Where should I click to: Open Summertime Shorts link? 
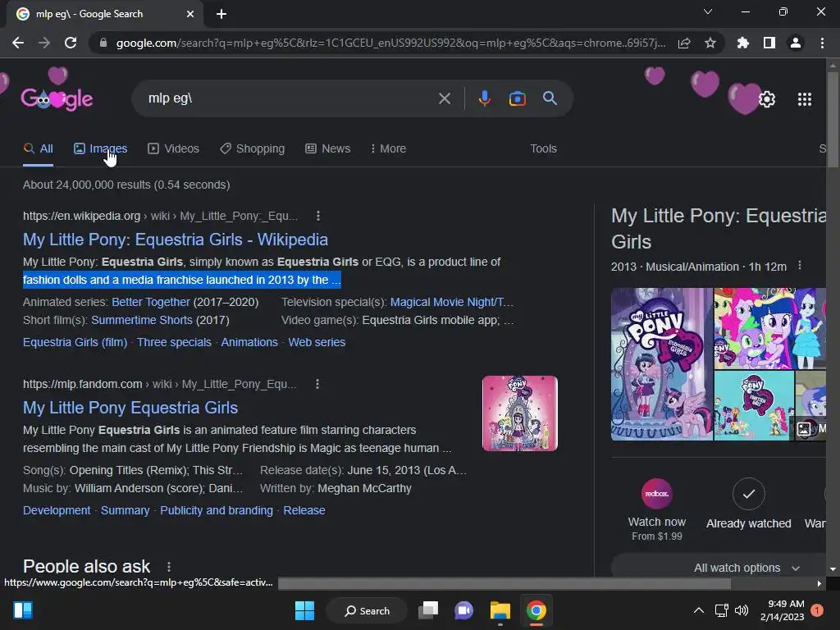142,321
